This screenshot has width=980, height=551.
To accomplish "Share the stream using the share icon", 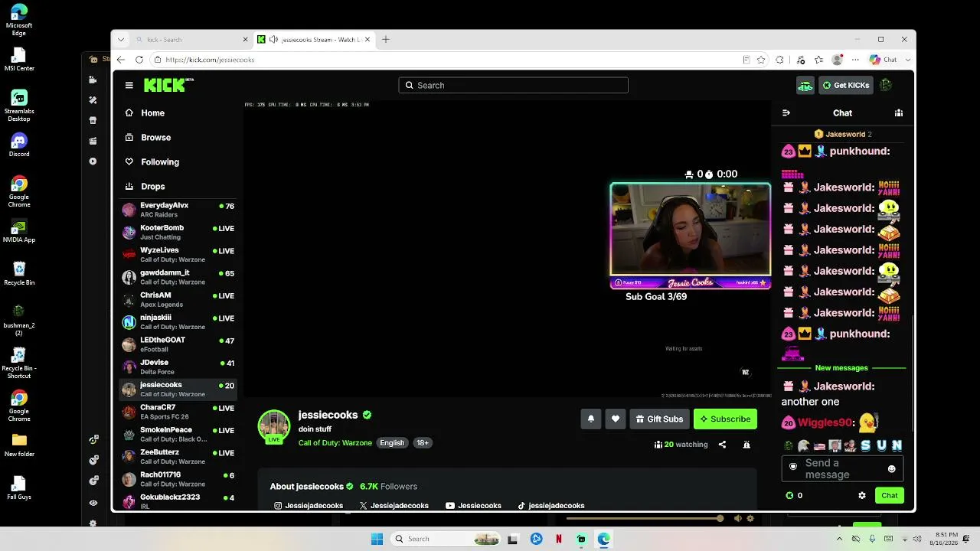I will (x=722, y=445).
